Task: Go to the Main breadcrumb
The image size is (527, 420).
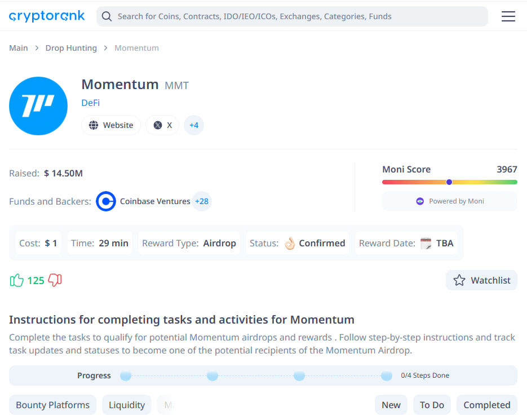Action: pos(19,48)
